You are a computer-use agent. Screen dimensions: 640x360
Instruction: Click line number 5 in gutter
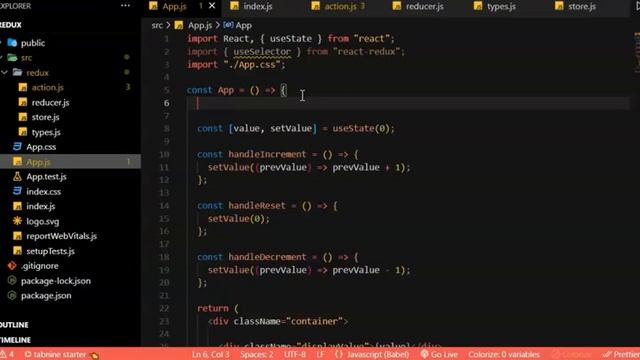[x=167, y=90]
